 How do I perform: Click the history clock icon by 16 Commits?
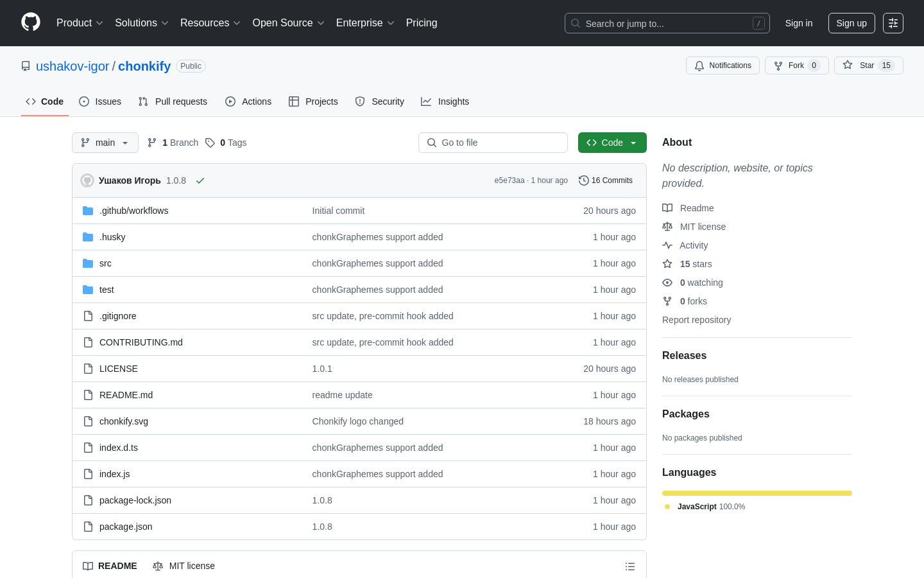point(584,180)
